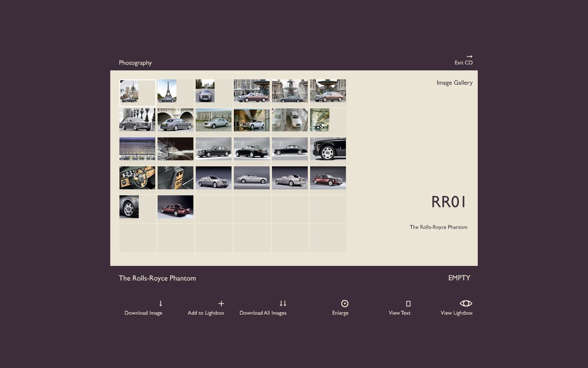Select Phantom in dark showroom thumbnail

(252, 120)
